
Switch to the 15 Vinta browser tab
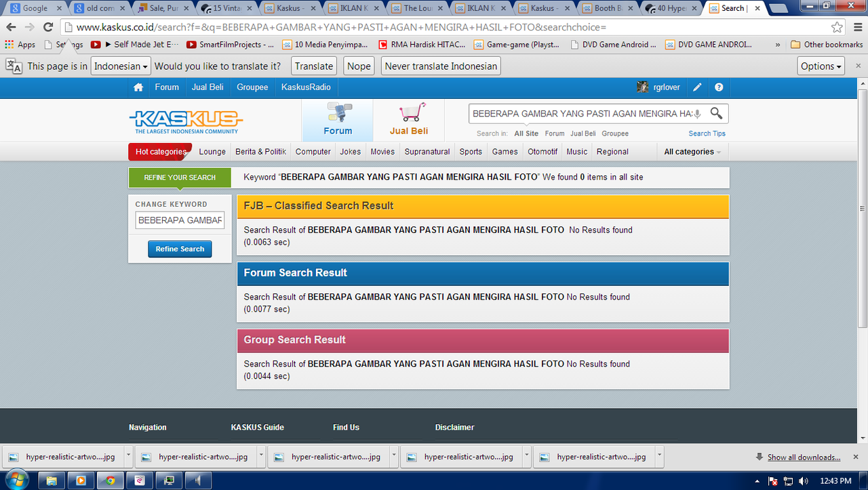226,8
